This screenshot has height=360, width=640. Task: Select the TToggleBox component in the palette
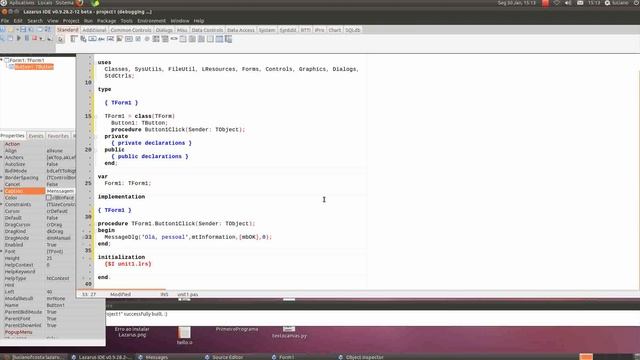point(129,39)
